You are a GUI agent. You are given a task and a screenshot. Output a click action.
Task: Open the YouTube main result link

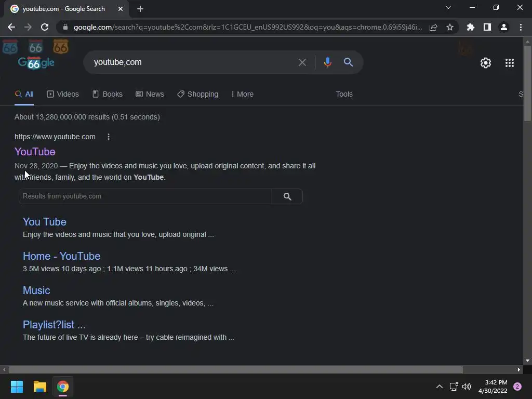click(x=35, y=152)
